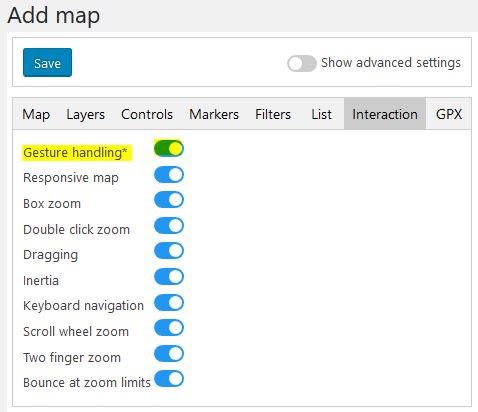Disable the Gesture handling toggle
The image size is (478, 412).
[169, 148]
